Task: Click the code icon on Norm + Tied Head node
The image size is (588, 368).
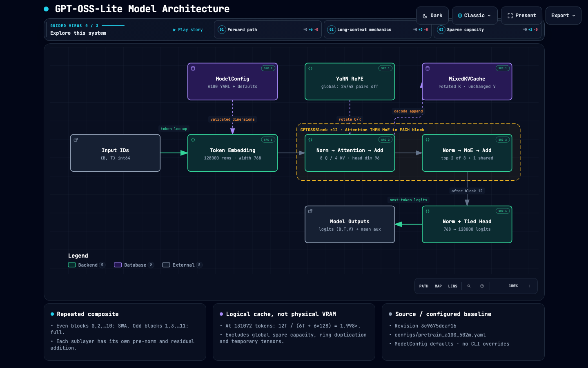Action: (x=428, y=211)
